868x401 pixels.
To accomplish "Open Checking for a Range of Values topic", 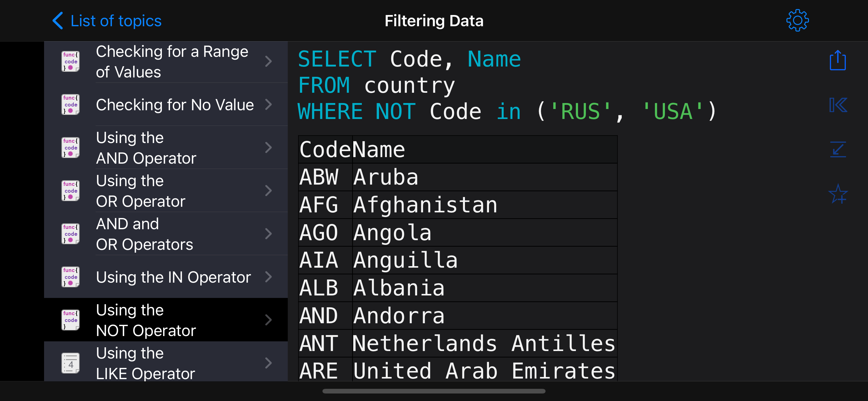I will point(166,62).
